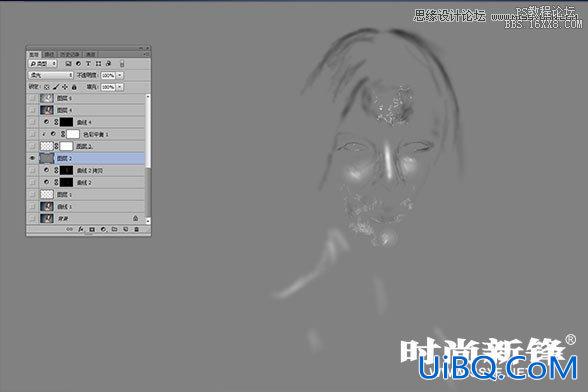Viewport: 588px width, 392px height.
Task: Close the Layers panel with X button
Action: tap(148, 48)
